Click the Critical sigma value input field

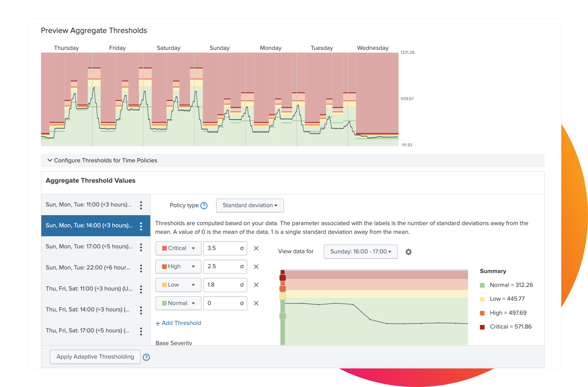coord(222,248)
